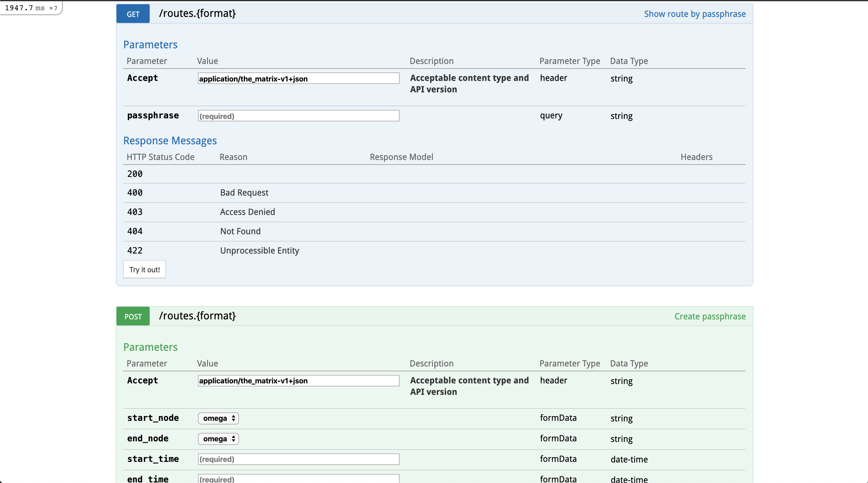Screen dimensions: 868x483
Task: Click the GET method badge
Action: pos(133,14)
